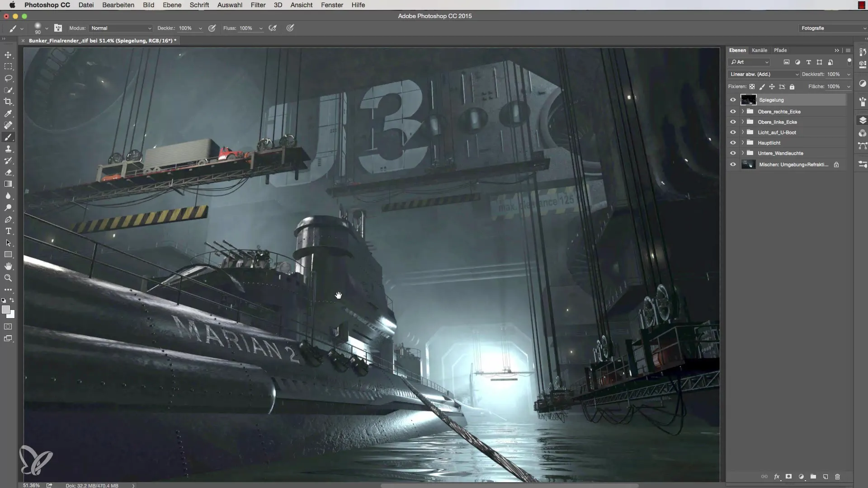Select the Crop tool
The width and height of the screenshot is (868, 488).
[8, 102]
